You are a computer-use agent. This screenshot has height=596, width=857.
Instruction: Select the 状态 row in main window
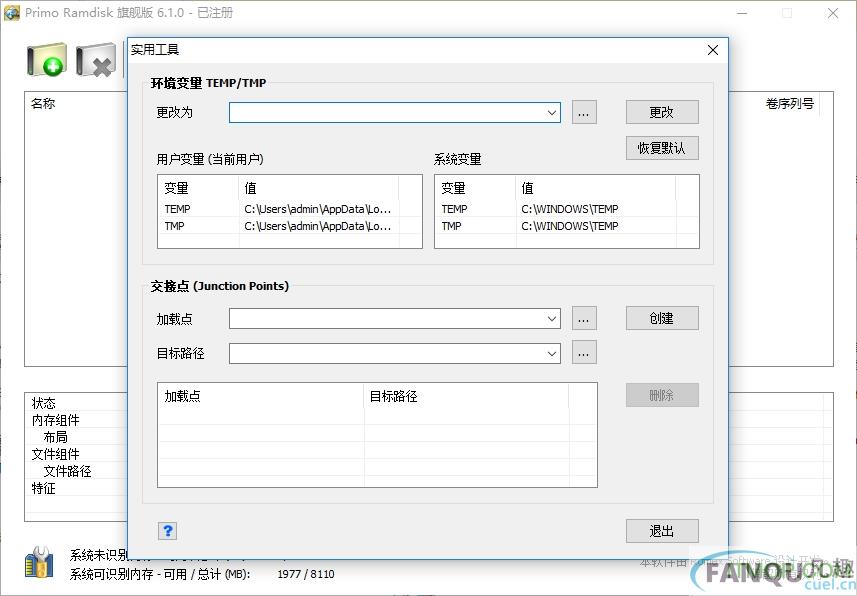(77, 403)
